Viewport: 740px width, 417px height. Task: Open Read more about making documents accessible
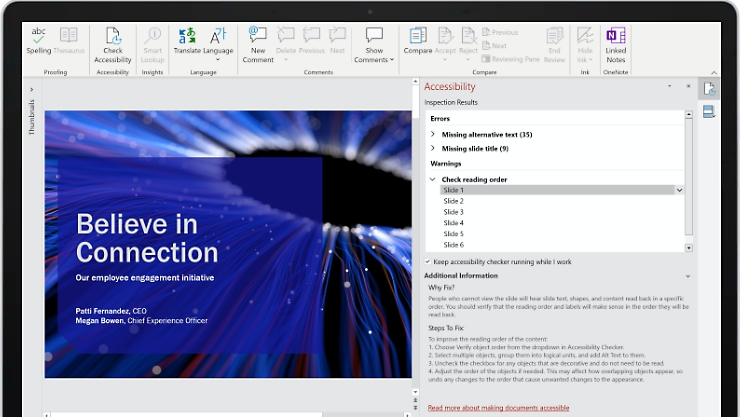498,408
